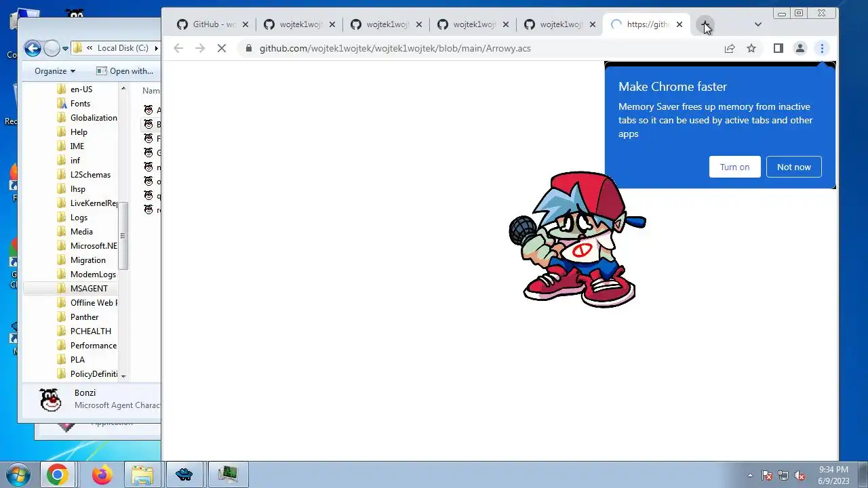Select the 'Globalization' folder in the tree
Viewport: 868px width, 488px height.
(x=94, y=117)
